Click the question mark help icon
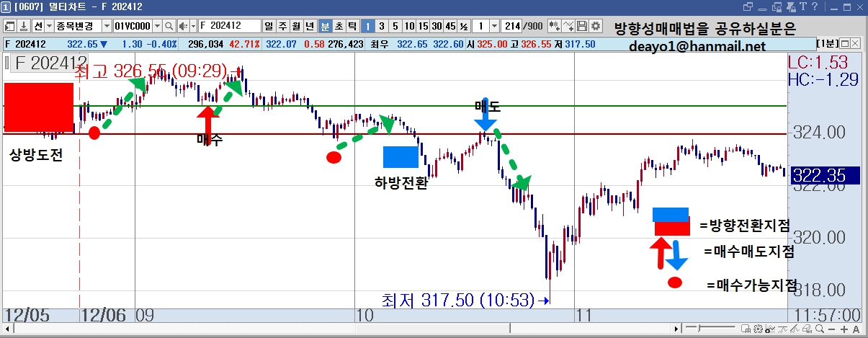 (814, 6)
